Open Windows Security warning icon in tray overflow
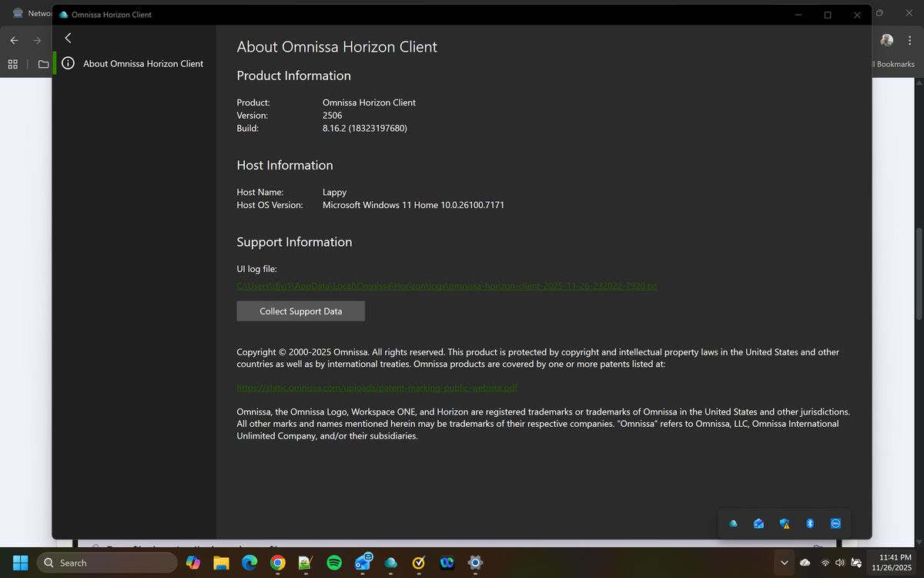This screenshot has height=578, width=924. point(785,524)
